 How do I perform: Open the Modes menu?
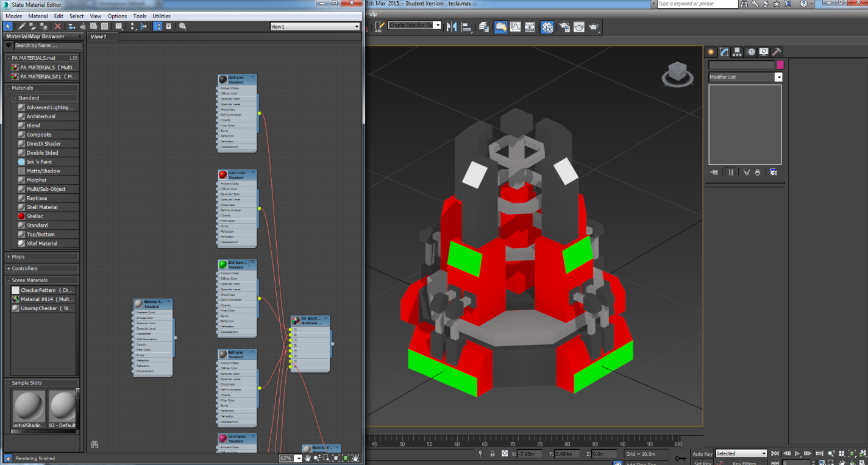click(13, 16)
